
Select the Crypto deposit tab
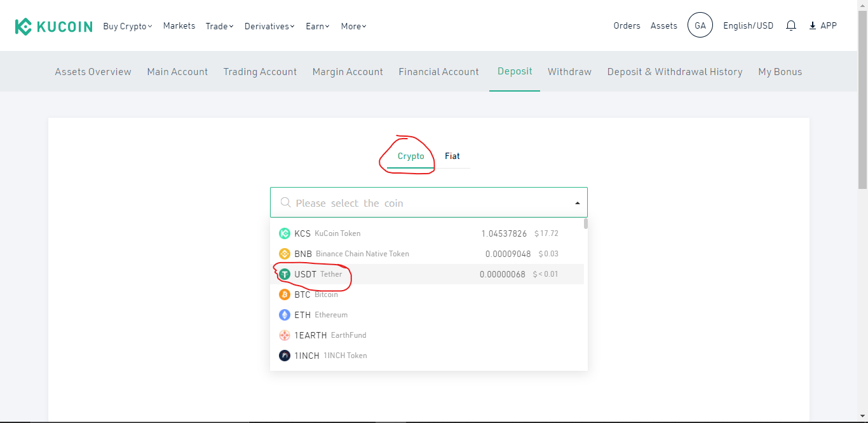tap(411, 156)
